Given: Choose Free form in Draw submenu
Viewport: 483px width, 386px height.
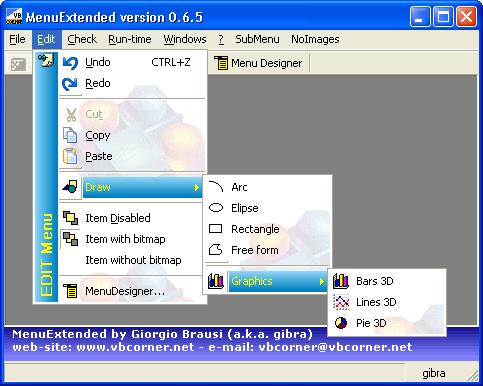Looking at the screenshot, I should pos(267,250).
